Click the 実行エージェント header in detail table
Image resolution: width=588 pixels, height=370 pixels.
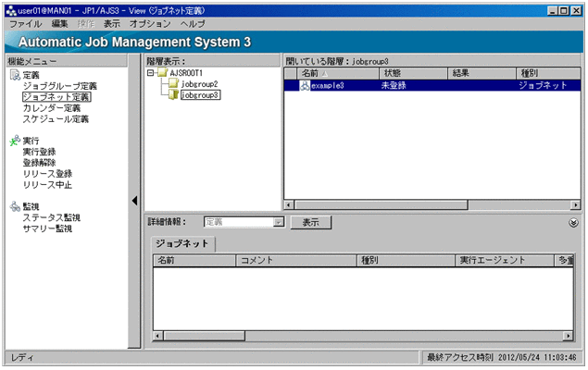pyautogui.click(x=505, y=261)
